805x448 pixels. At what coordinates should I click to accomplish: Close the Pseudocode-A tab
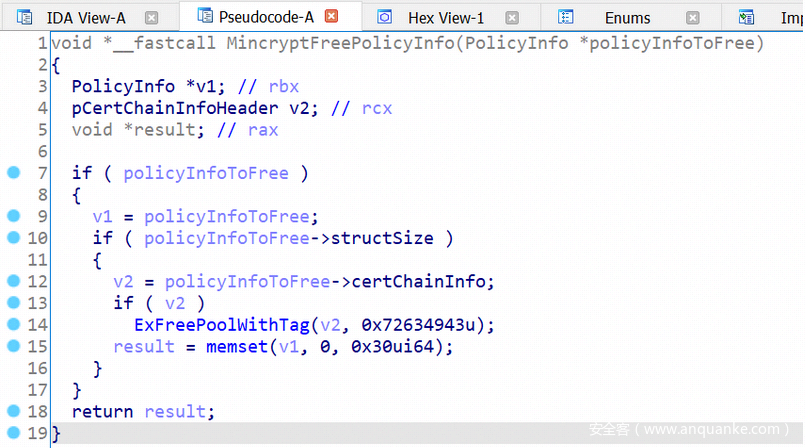point(332,16)
